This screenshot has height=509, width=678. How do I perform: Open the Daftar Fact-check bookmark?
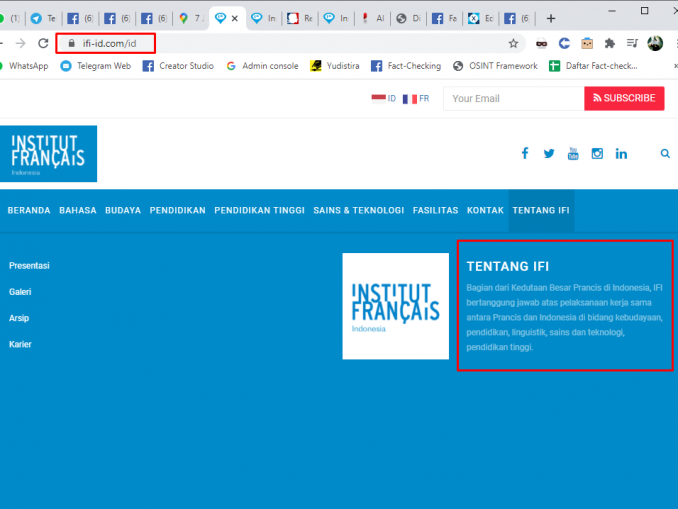point(593,66)
